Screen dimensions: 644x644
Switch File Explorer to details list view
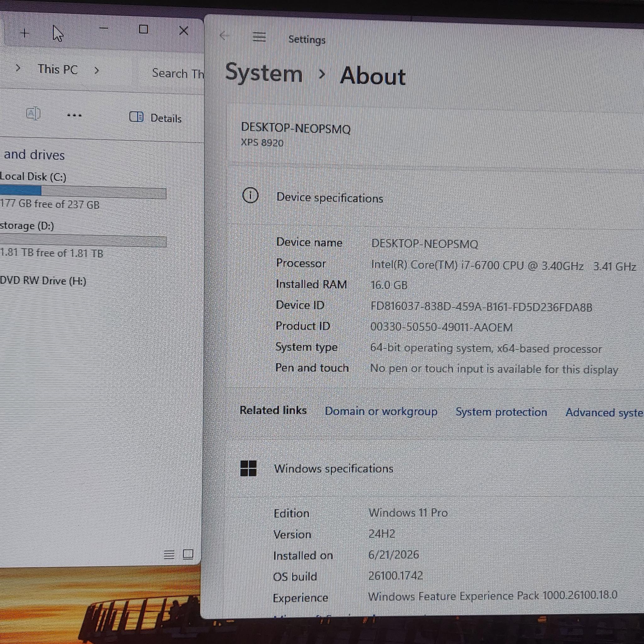coord(169,555)
